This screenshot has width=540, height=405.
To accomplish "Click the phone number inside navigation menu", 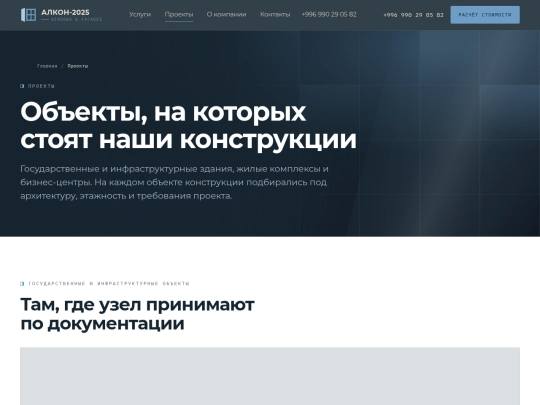I will tap(329, 14).
